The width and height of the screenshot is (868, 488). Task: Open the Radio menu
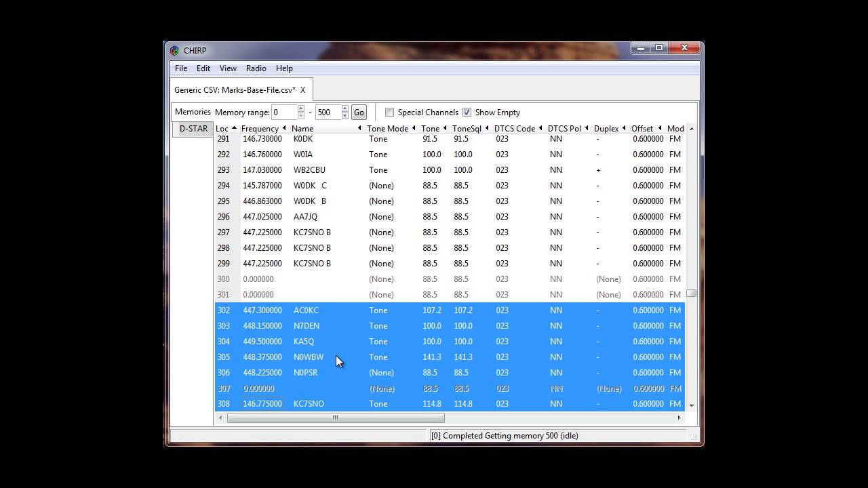click(x=256, y=68)
